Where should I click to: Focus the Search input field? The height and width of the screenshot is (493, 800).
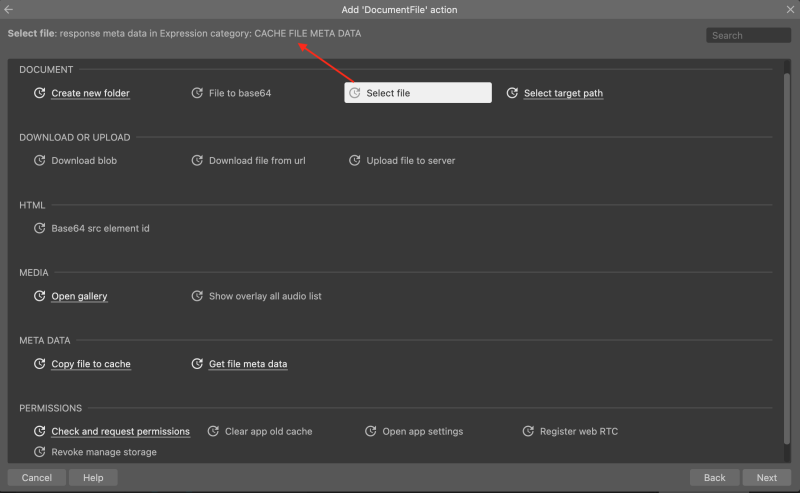tap(748, 35)
